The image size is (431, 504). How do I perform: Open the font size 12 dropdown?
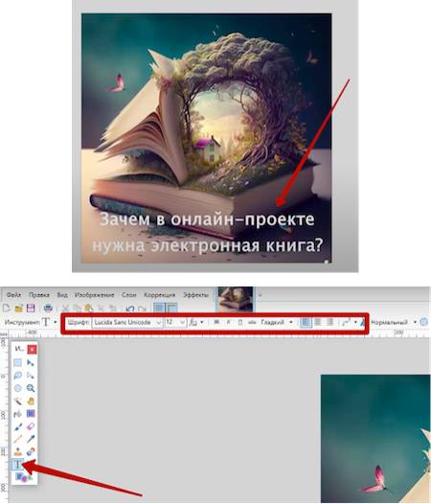[x=175, y=322]
